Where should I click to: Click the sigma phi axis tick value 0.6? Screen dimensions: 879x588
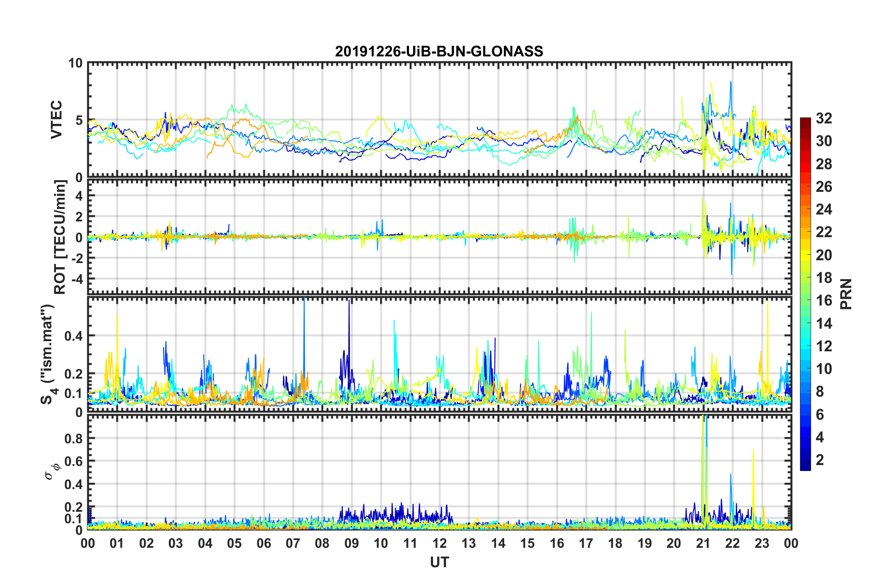tap(73, 461)
